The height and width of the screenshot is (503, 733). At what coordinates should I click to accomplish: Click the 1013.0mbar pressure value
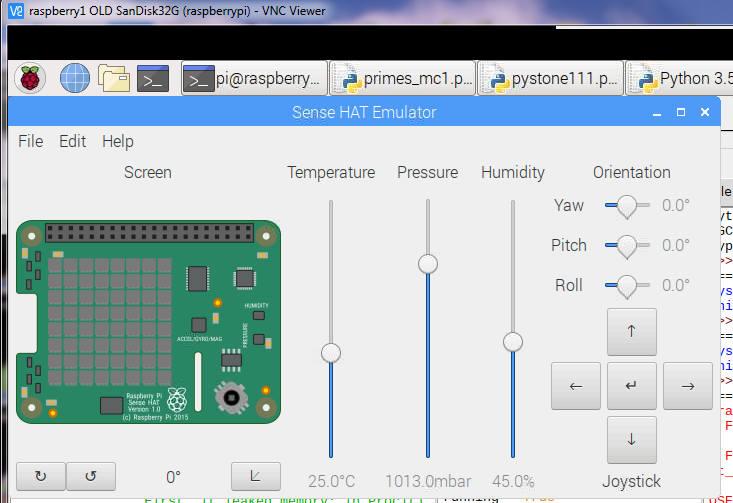(x=428, y=481)
